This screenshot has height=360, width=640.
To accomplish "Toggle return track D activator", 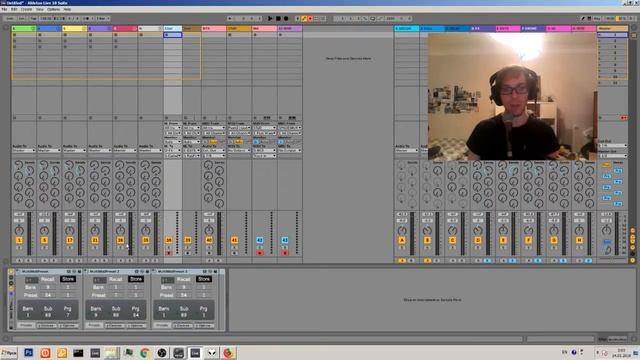I will click(x=478, y=240).
